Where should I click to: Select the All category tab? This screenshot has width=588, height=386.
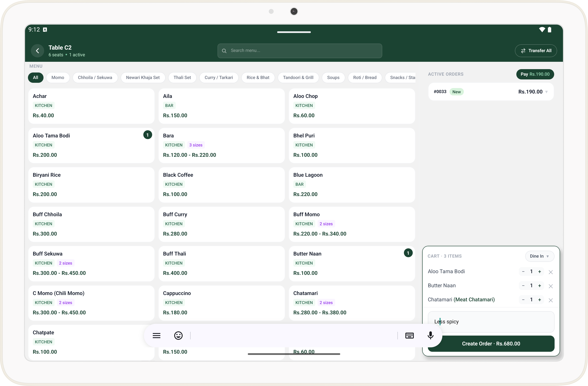[x=36, y=78]
